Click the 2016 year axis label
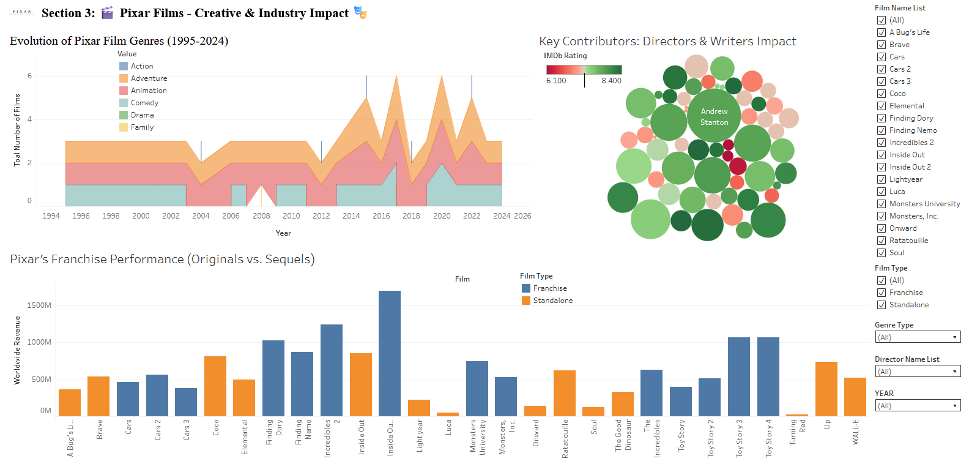 (x=381, y=216)
